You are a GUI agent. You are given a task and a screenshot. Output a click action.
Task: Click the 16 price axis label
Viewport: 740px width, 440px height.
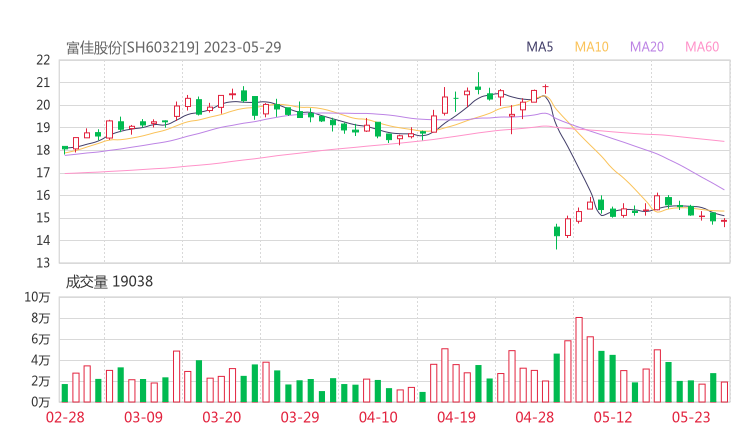point(43,195)
